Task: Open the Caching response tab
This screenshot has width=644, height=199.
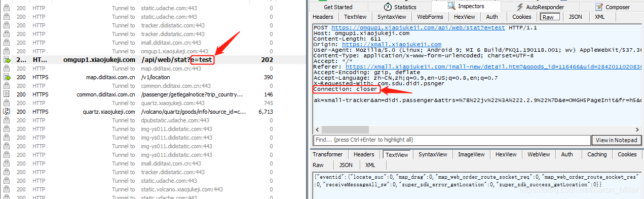Action: tap(597, 154)
